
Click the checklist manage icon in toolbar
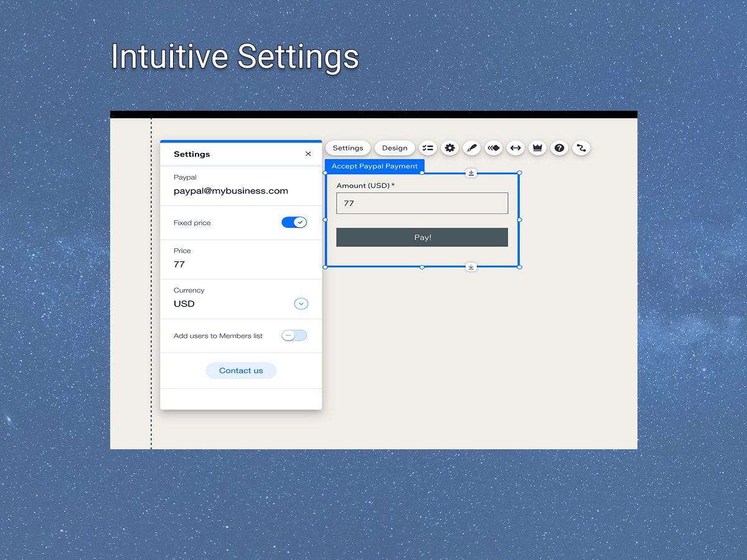tap(428, 148)
